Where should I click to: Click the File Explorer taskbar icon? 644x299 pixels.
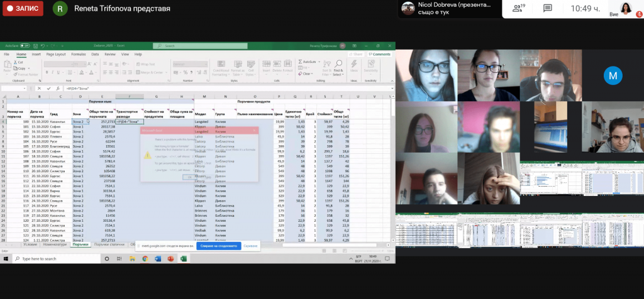(x=132, y=259)
